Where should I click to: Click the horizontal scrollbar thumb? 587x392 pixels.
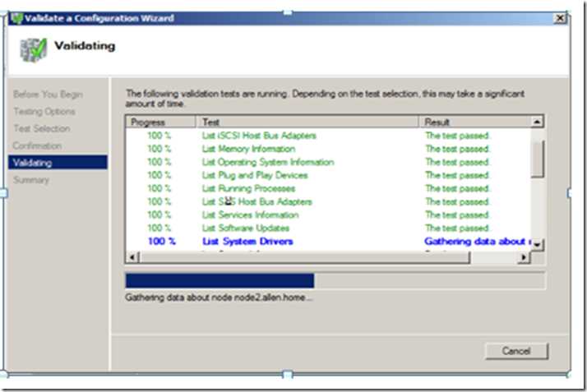click(x=304, y=257)
